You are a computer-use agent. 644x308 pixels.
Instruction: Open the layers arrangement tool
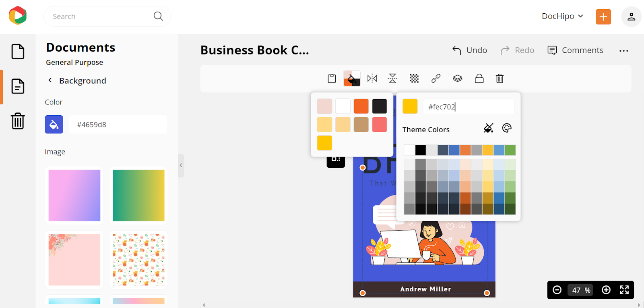tap(458, 78)
